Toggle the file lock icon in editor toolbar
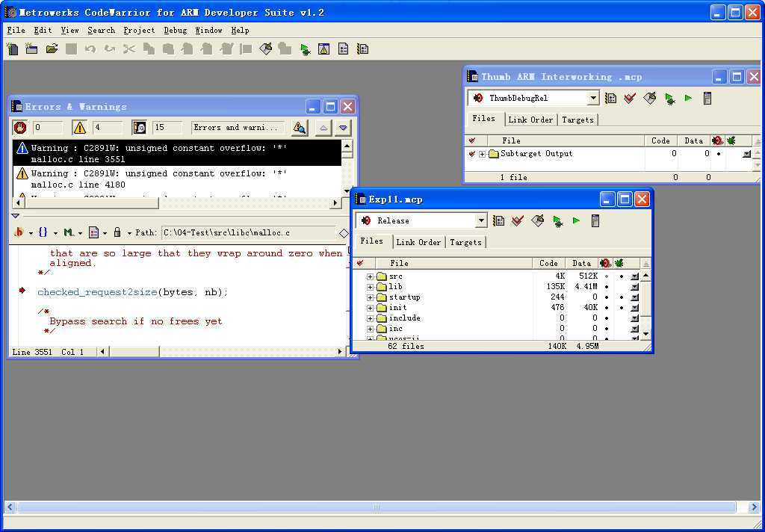 (x=117, y=233)
